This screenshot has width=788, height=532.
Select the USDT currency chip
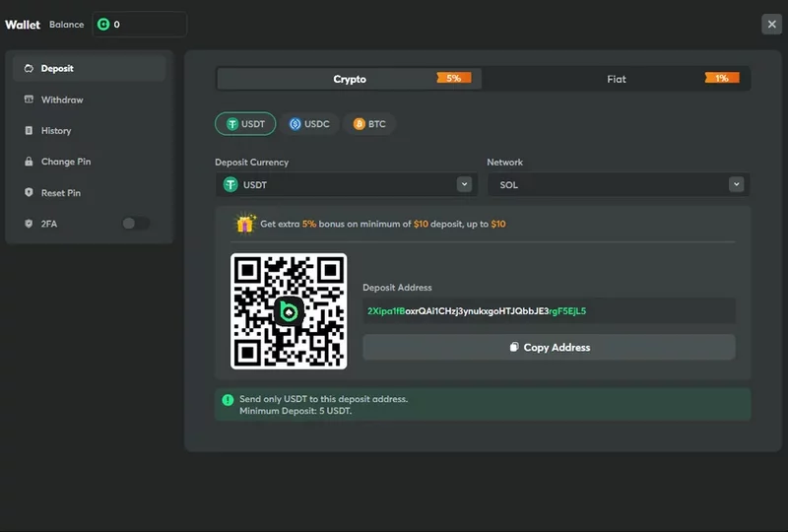[244, 124]
